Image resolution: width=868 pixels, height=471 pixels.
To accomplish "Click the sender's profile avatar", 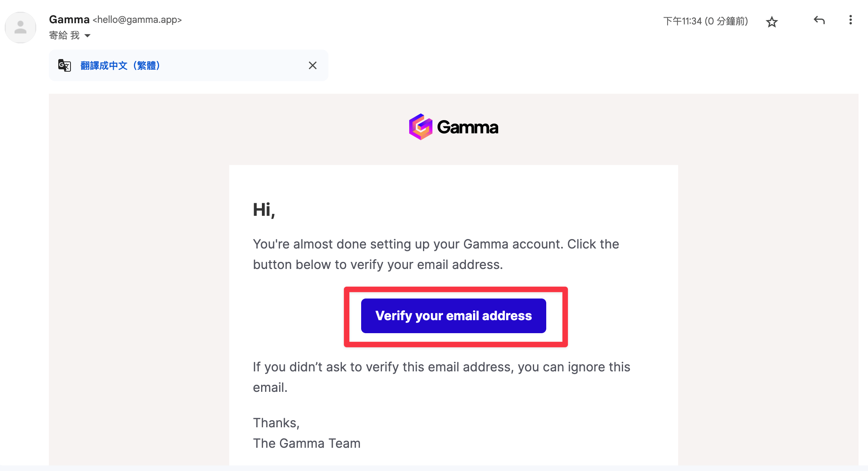I will (x=20, y=28).
